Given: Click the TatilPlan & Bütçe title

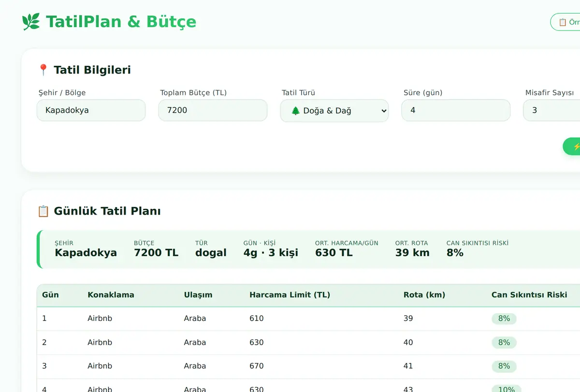Looking at the screenshot, I should coord(121,22).
